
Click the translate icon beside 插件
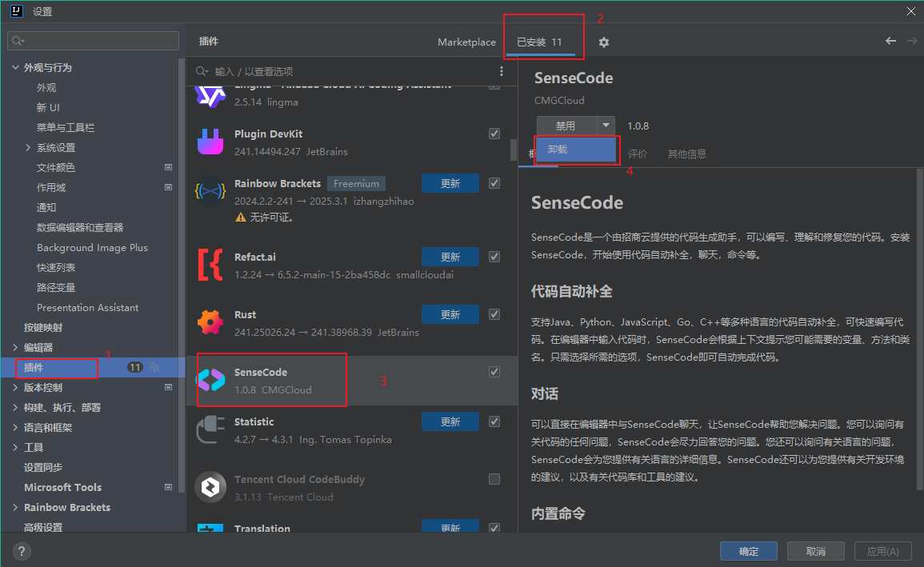pos(154,367)
